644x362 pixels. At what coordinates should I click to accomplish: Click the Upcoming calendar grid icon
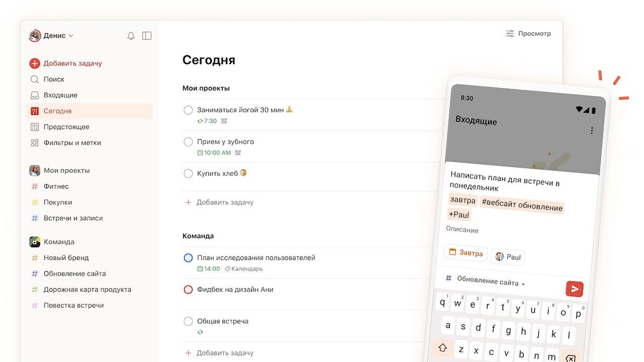click(34, 127)
